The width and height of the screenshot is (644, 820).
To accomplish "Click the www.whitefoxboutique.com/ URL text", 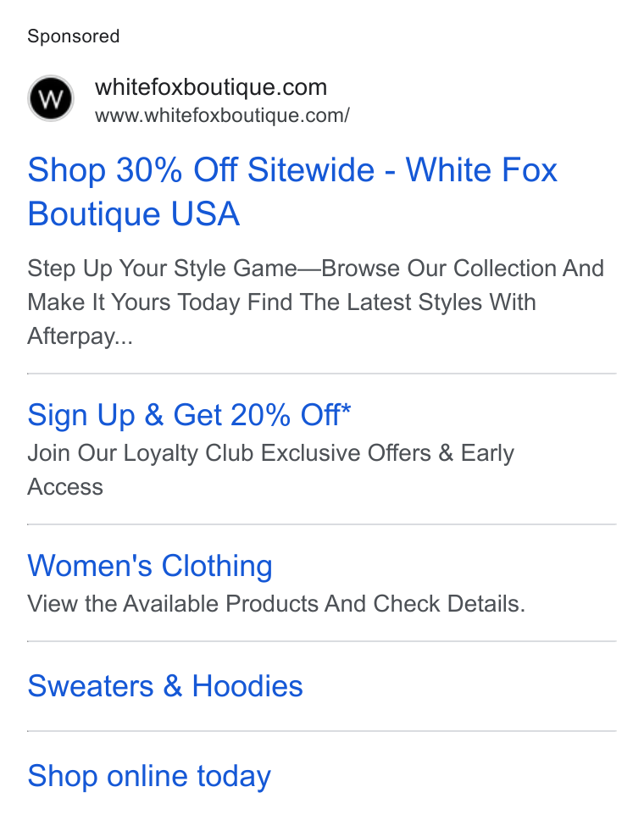I will [222, 115].
